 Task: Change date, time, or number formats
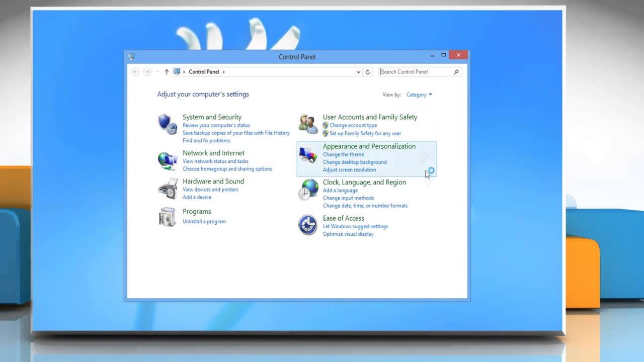point(365,206)
